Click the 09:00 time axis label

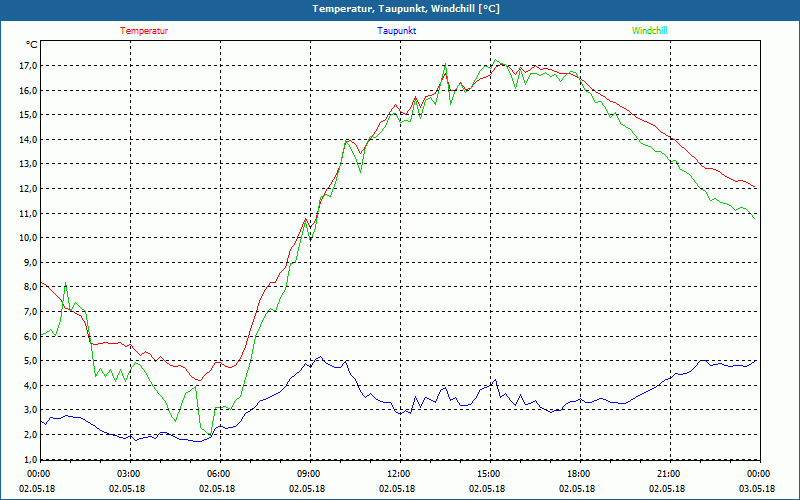[x=309, y=474]
